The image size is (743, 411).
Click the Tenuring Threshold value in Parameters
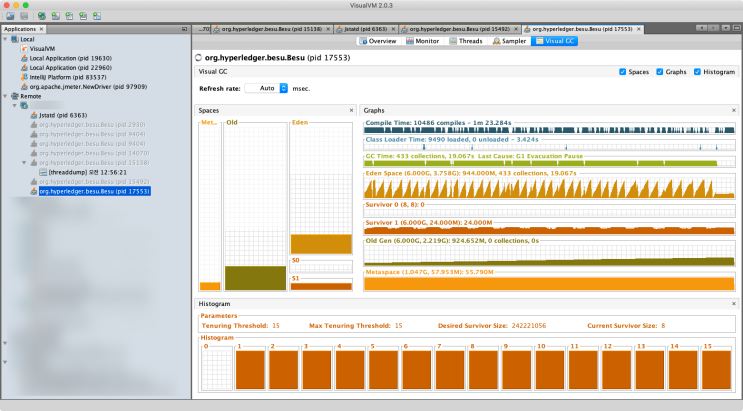[x=276, y=326]
